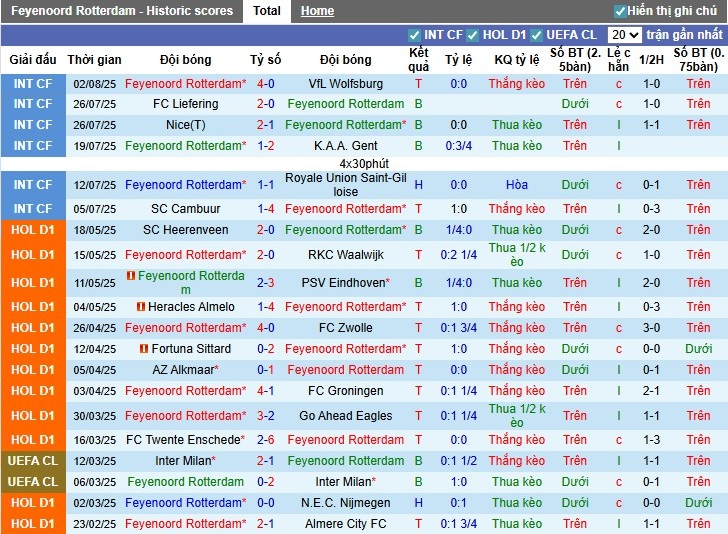The width and height of the screenshot is (728, 534).
Task: Select FC Groningen team name
Action: [x=345, y=391]
